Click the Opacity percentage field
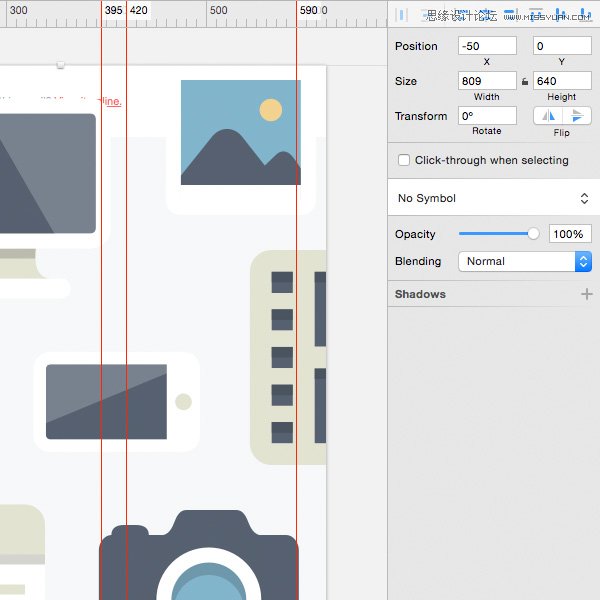 click(570, 234)
